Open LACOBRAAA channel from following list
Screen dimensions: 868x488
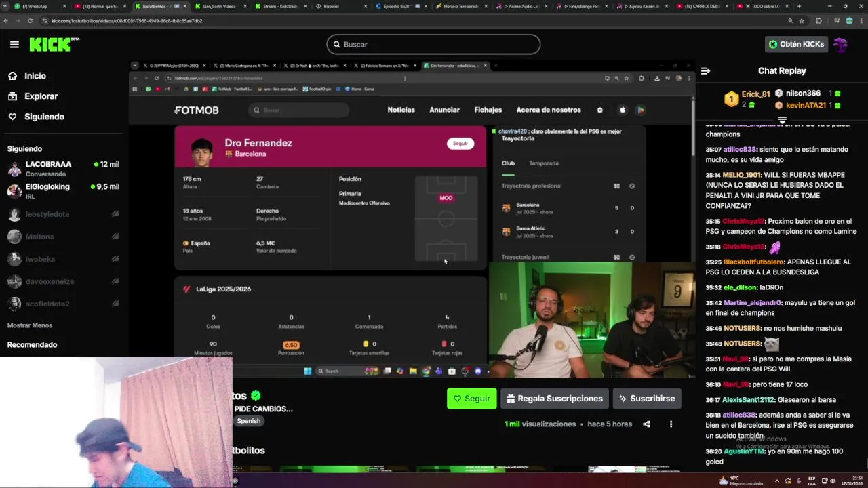[x=63, y=168]
